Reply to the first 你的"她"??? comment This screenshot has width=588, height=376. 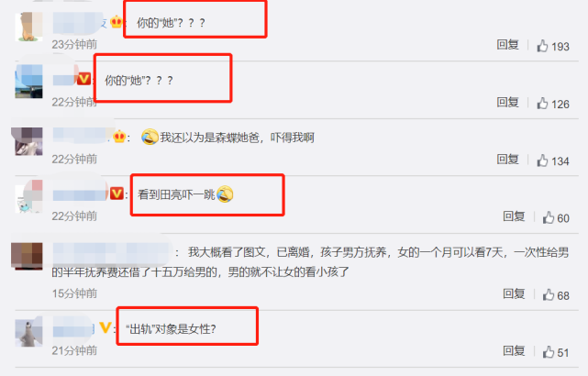pos(508,45)
